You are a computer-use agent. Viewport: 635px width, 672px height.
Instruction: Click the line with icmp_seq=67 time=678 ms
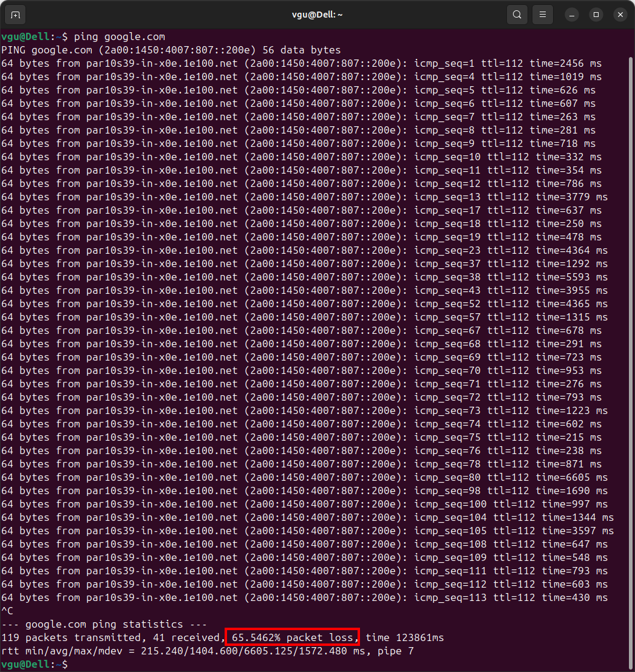(x=301, y=330)
